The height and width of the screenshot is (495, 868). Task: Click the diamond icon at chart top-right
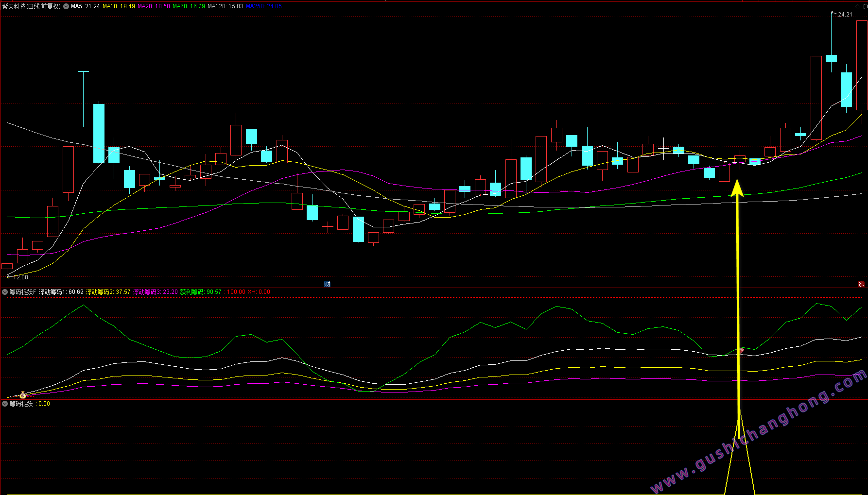[857, 6]
